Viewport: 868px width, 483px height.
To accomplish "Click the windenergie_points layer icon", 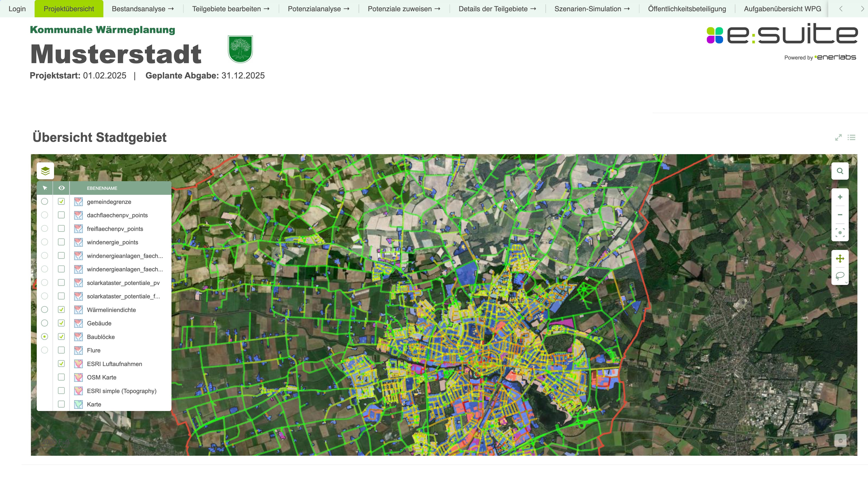I will [78, 242].
